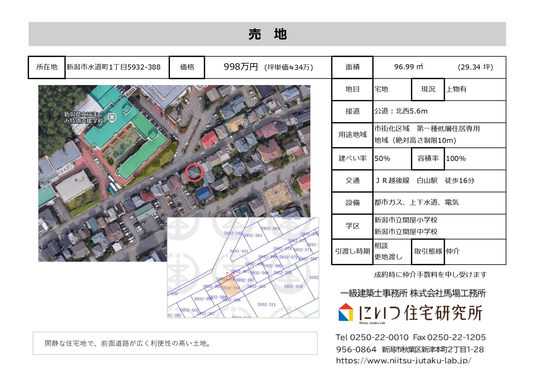Click the 価格 label cell
Viewport: 555px width, 392px height.
[x=187, y=67]
